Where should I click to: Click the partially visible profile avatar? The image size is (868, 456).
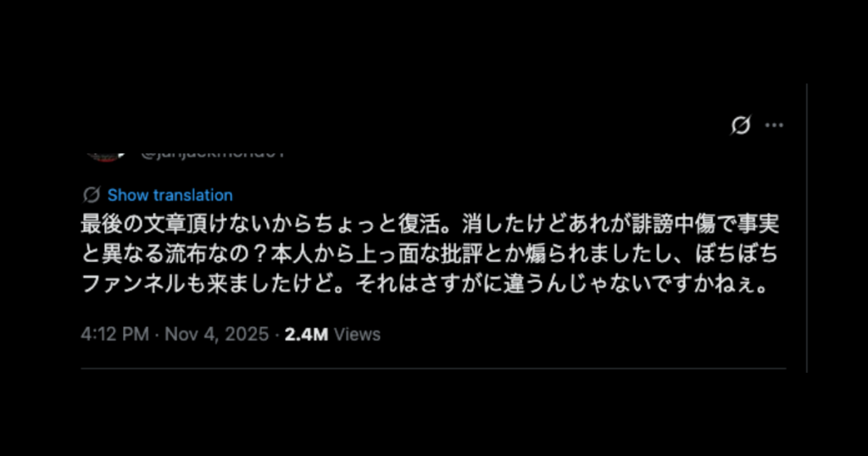tap(105, 156)
